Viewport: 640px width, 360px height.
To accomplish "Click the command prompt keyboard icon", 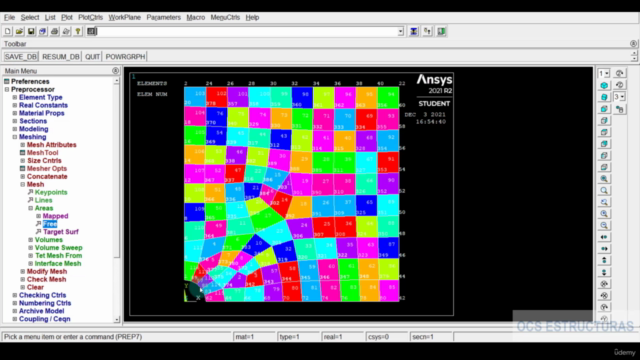I will pos(92,31).
